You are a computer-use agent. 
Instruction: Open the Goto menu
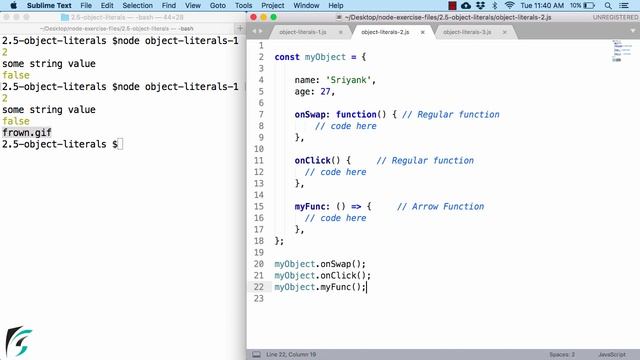(x=218, y=5)
